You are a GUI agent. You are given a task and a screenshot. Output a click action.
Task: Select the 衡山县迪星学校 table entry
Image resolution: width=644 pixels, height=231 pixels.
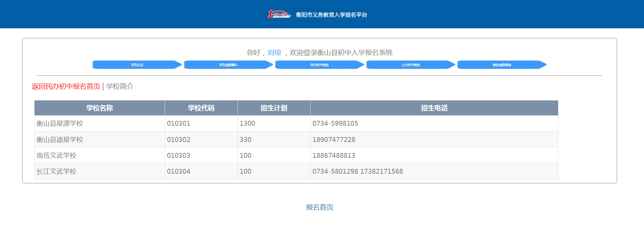click(60, 139)
